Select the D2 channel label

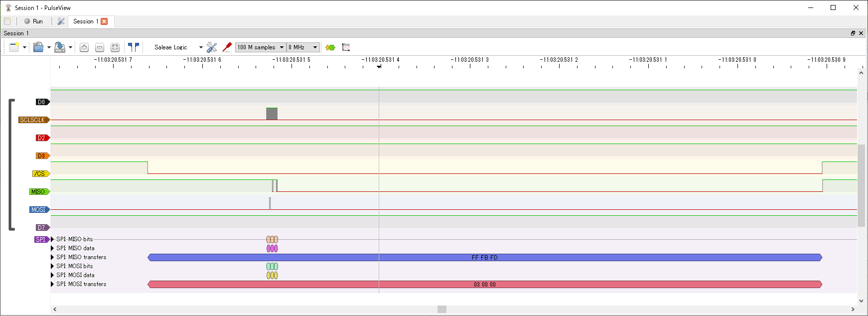pos(43,138)
